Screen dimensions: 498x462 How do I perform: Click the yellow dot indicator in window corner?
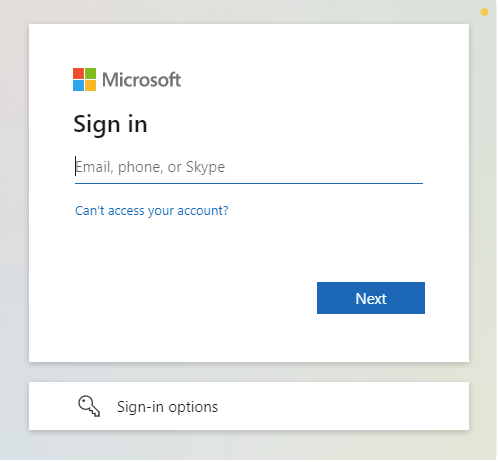coord(484,12)
